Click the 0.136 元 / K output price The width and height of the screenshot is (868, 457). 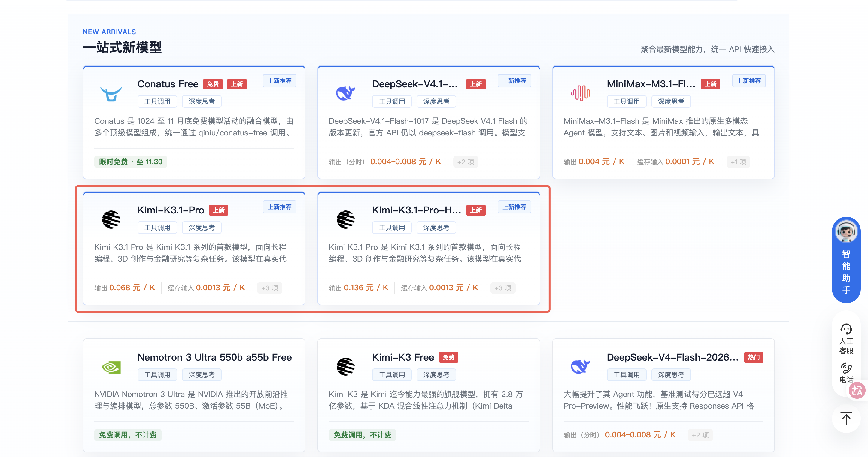tap(366, 288)
